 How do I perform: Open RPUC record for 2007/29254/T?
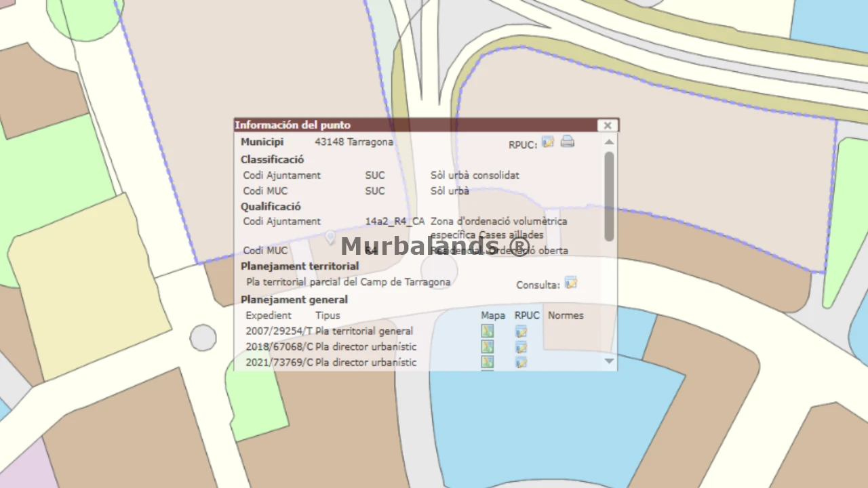pos(521,331)
